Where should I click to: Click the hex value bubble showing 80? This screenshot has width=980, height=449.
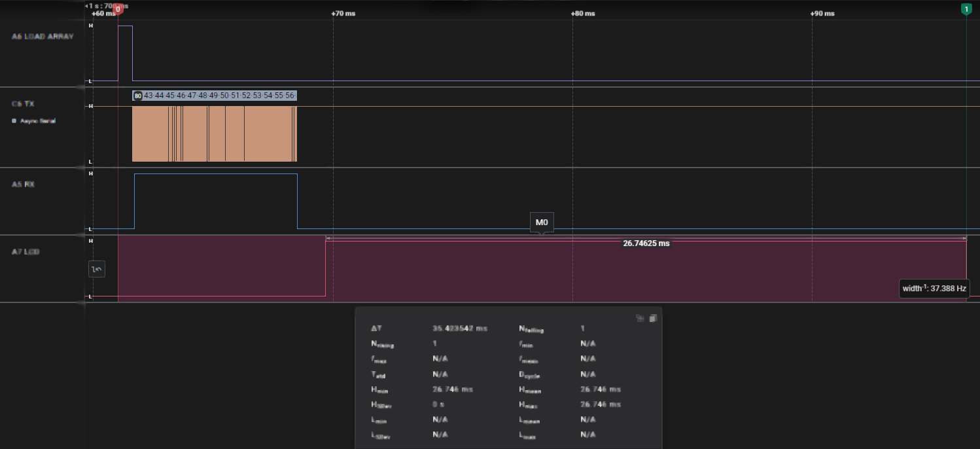point(137,95)
